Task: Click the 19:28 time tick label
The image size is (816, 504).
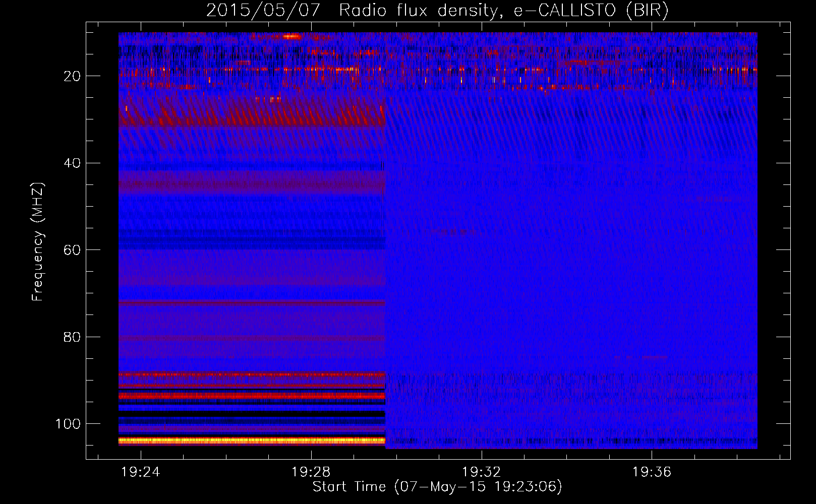Action: coord(311,472)
